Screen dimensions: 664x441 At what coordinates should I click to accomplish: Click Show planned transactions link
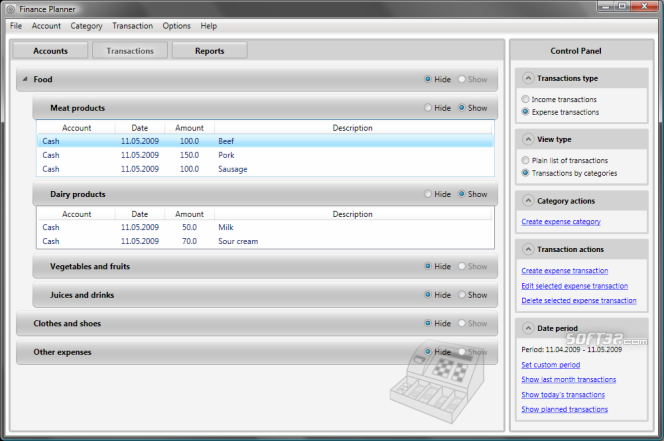click(x=564, y=409)
